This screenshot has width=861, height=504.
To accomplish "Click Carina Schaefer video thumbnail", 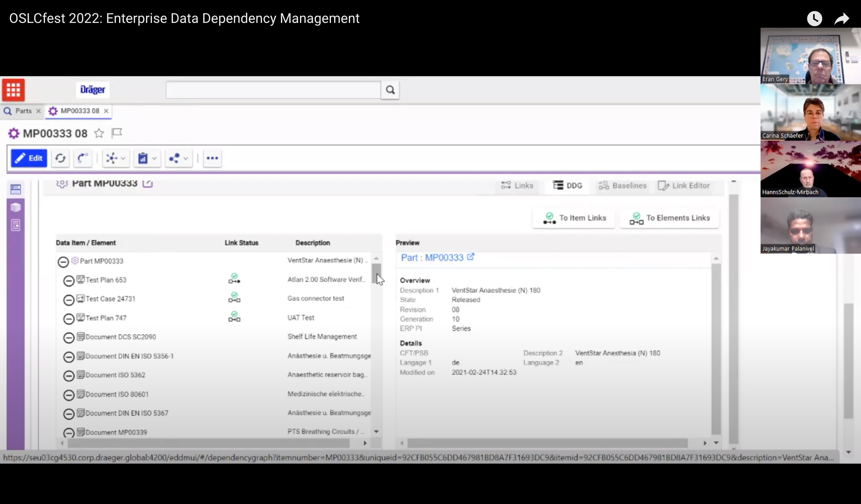I will point(810,113).
